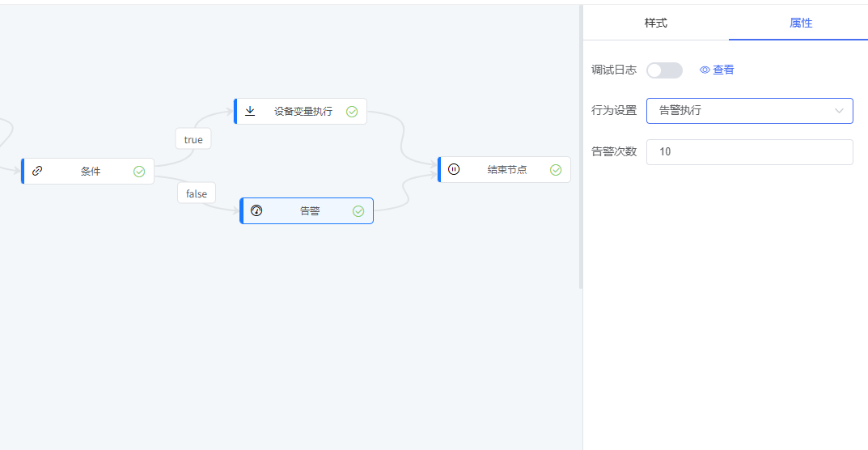Click green check status on 告警 node

click(358, 211)
